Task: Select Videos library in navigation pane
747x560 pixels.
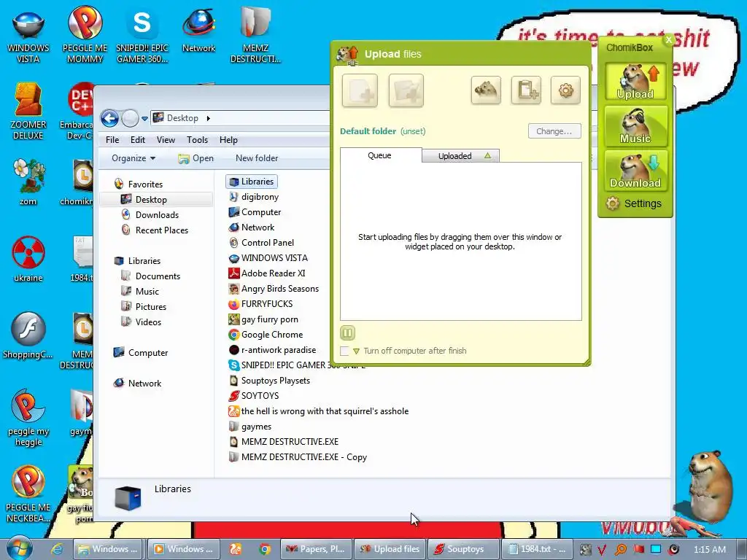Action: [142, 322]
